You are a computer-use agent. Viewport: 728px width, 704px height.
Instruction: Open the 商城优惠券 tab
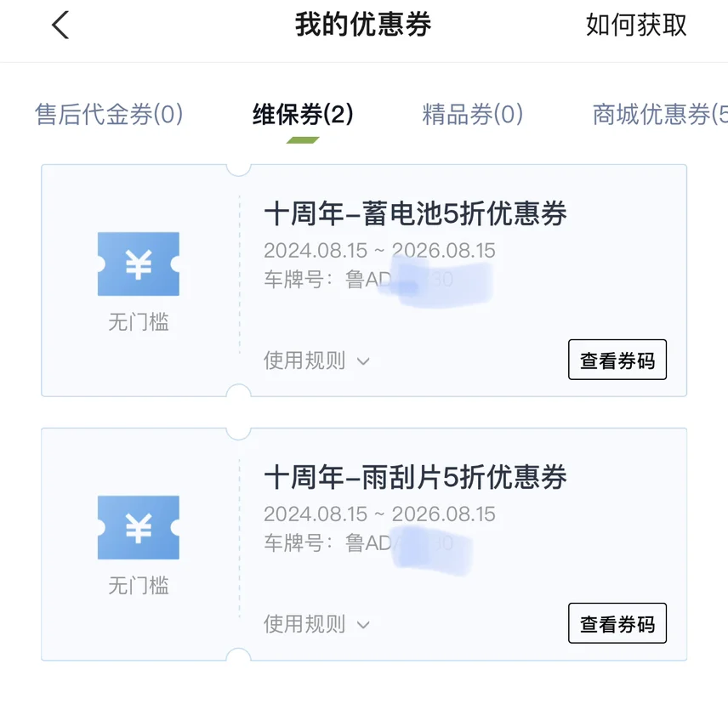pyautogui.click(x=658, y=114)
